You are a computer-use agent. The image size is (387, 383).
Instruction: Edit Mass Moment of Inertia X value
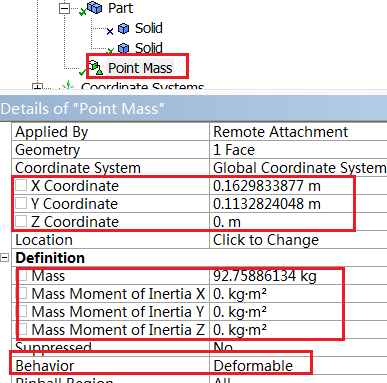(298, 294)
